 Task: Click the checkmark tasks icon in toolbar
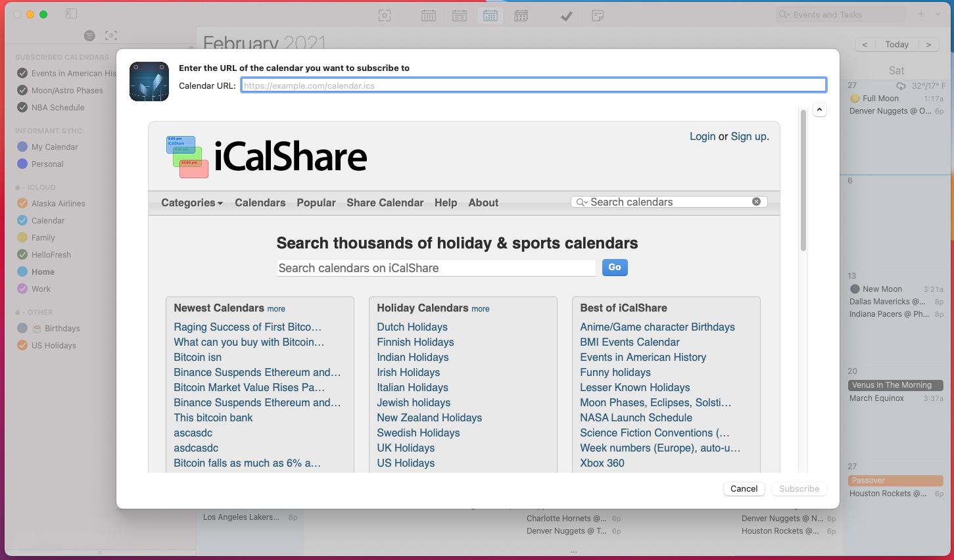pos(566,16)
